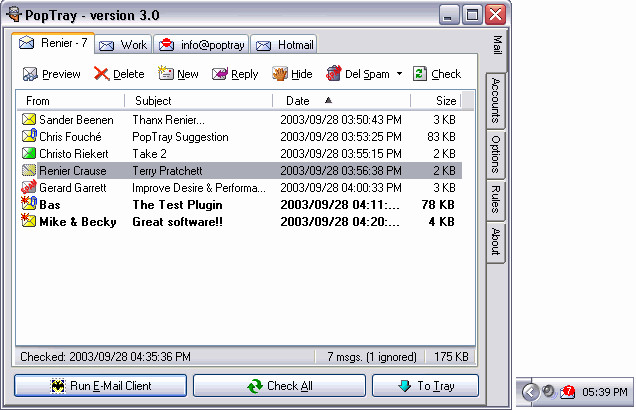Select the 'Great software!!' subject
This screenshot has height=410, width=636.
coord(177,222)
